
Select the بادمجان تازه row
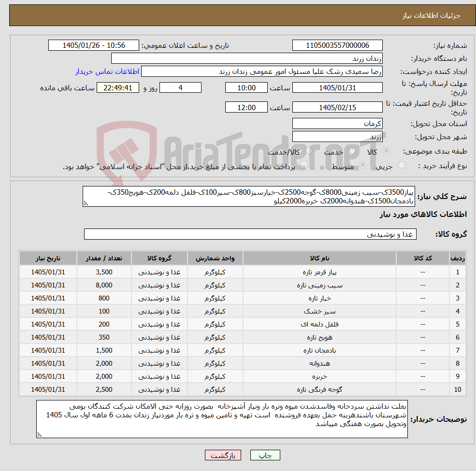point(243,351)
